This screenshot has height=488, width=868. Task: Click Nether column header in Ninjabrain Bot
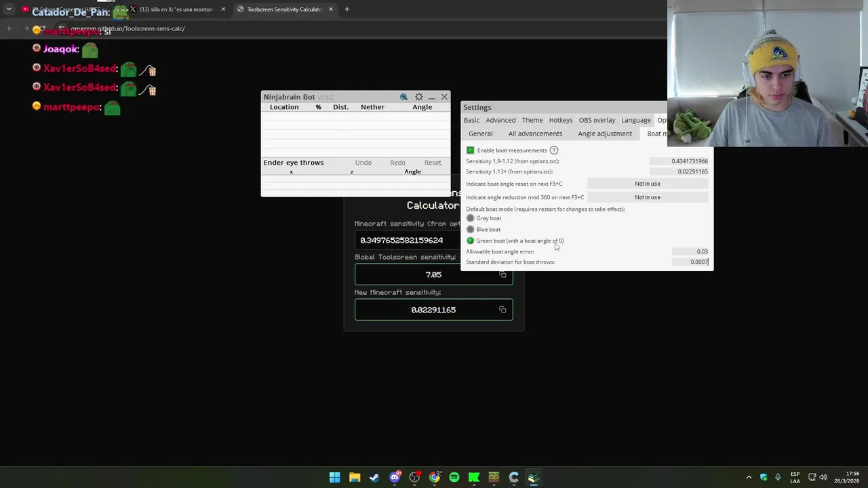point(372,107)
